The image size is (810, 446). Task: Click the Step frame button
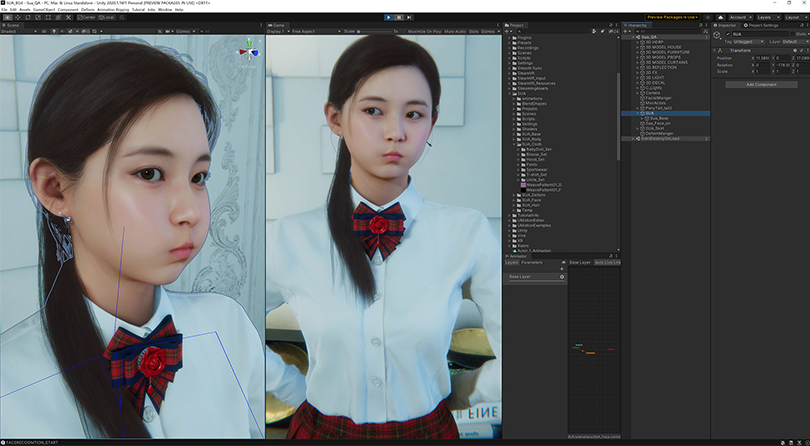(409, 17)
